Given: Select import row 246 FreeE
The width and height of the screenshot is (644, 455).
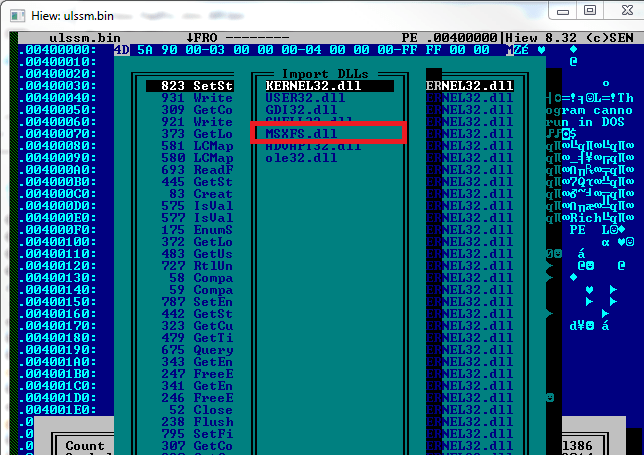Looking at the screenshot, I should pos(197,398).
